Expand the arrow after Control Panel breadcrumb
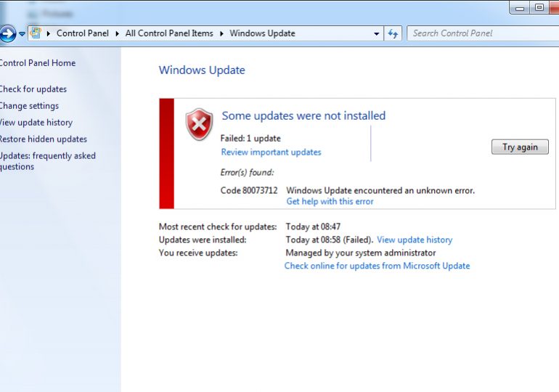 pyautogui.click(x=117, y=33)
